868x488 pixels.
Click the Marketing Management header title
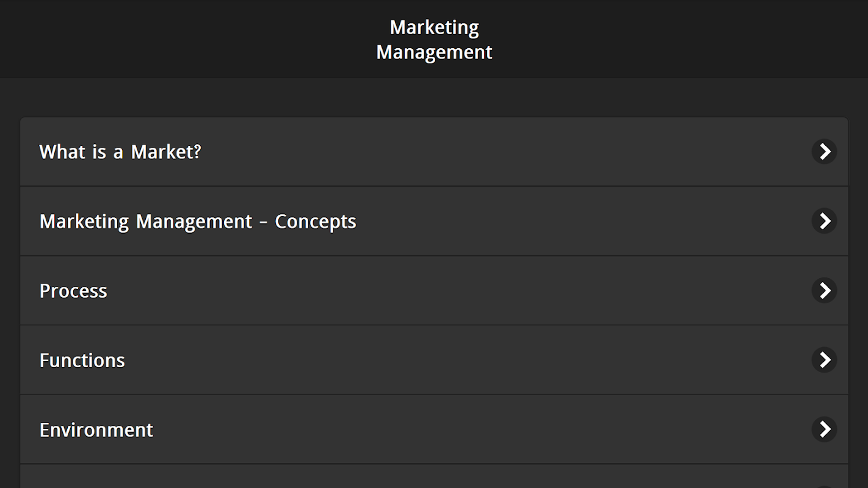434,40
